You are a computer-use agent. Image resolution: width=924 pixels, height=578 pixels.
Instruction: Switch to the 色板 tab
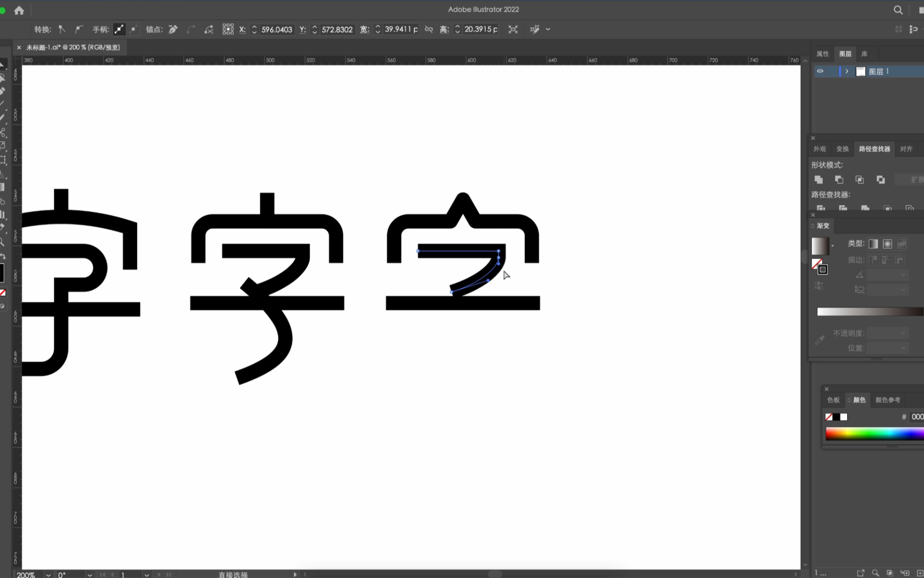pyautogui.click(x=833, y=400)
